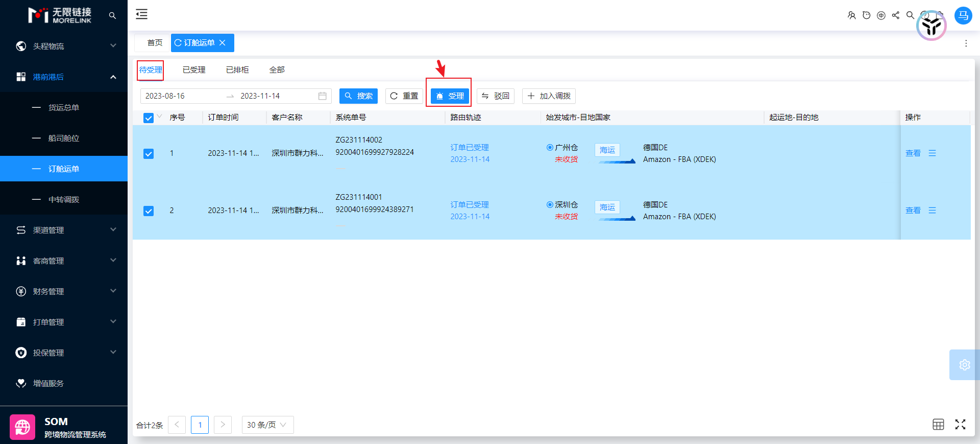Toggle fullscreen with the expand arrows icon

[960, 425]
